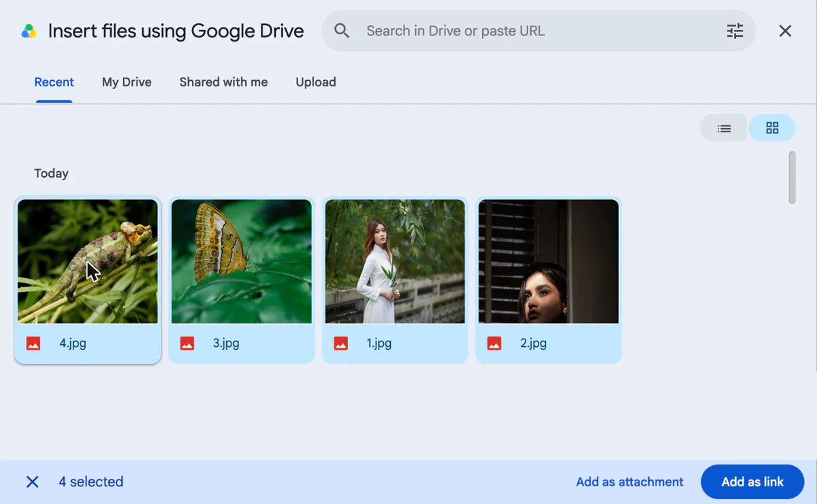Select the chameleon thumbnail of 4.jpg

pyautogui.click(x=88, y=261)
